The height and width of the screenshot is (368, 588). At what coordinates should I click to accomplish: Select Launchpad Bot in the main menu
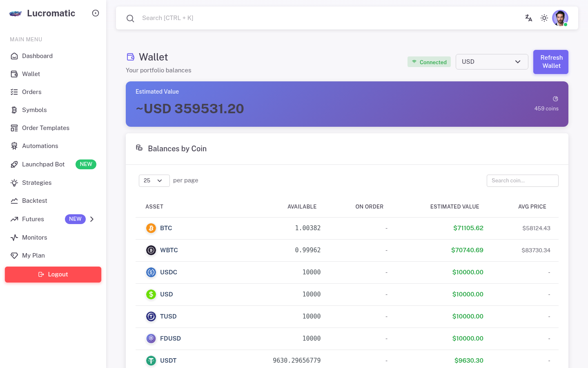(x=43, y=164)
